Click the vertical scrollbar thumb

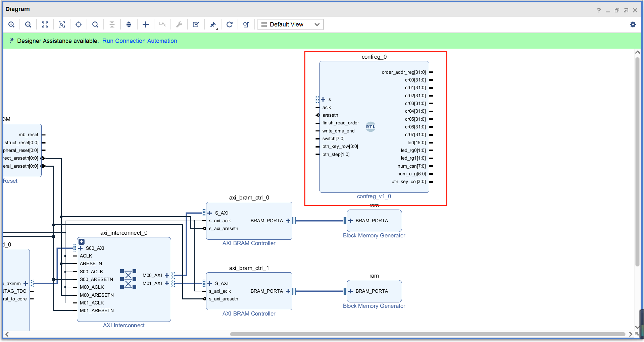(637, 162)
